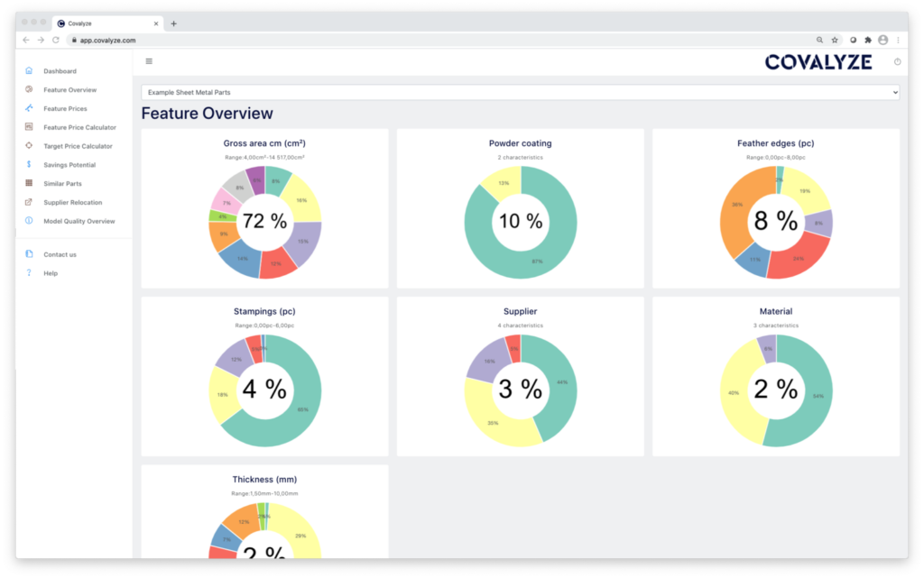
Task: Select the Feature Prices sidebar icon
Action: point(29,108)
